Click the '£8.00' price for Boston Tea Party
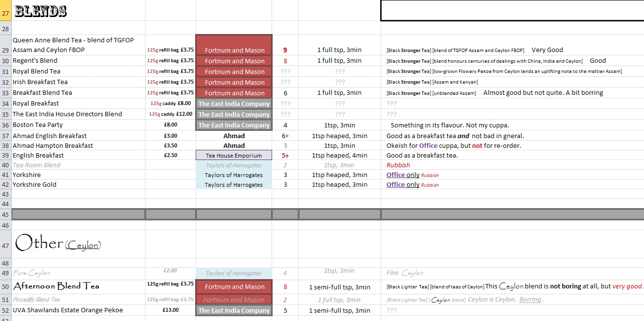Screen dimensions: 644x321 (x=171, y=125)
